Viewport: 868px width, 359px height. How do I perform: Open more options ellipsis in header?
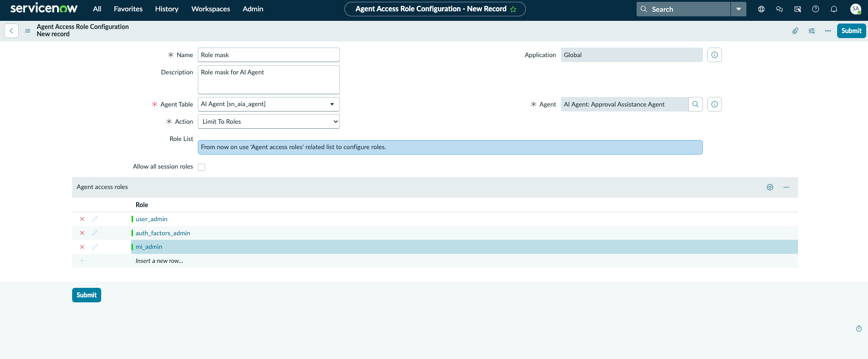point(828,31)
